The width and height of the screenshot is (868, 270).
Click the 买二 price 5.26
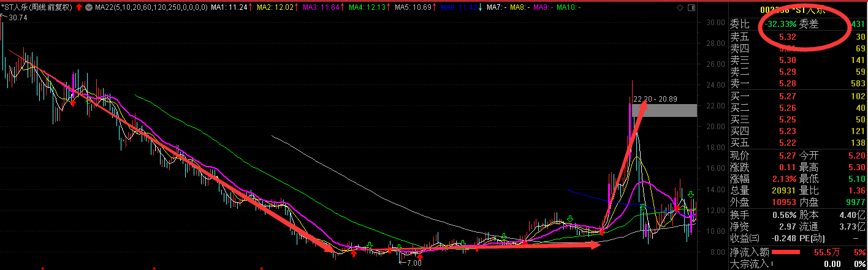788,108
